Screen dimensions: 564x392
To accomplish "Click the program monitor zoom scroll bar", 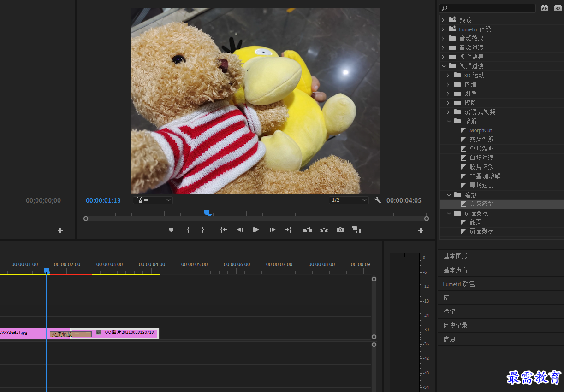I will tap(256, 219).
